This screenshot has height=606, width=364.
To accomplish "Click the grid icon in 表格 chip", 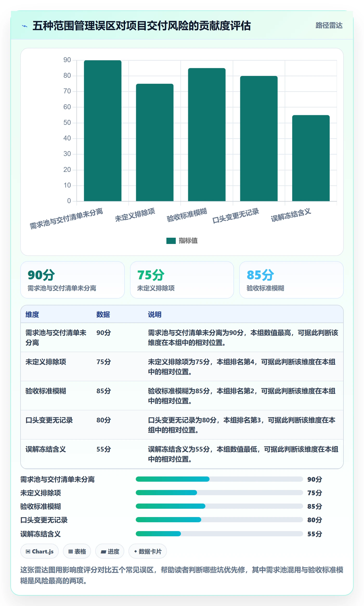I will pyautogui.click(x=70, y=552).
